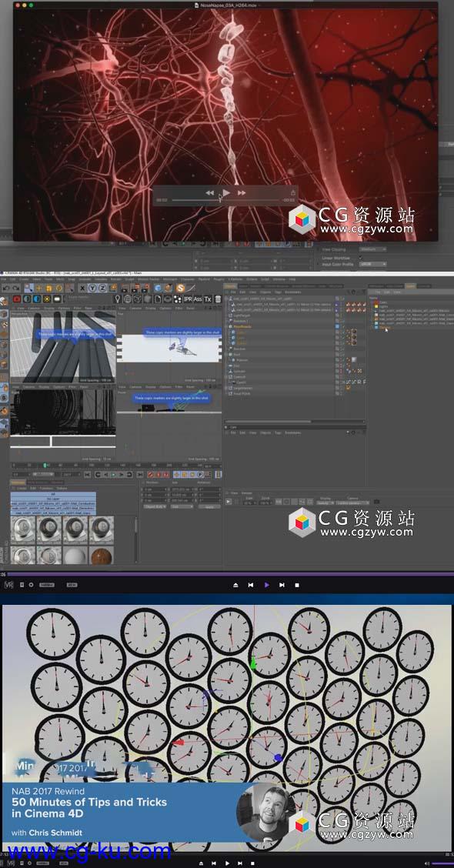Select the plain white material thumbnail
The width and height of the screenshot is (454, 868).
point(75,556)
